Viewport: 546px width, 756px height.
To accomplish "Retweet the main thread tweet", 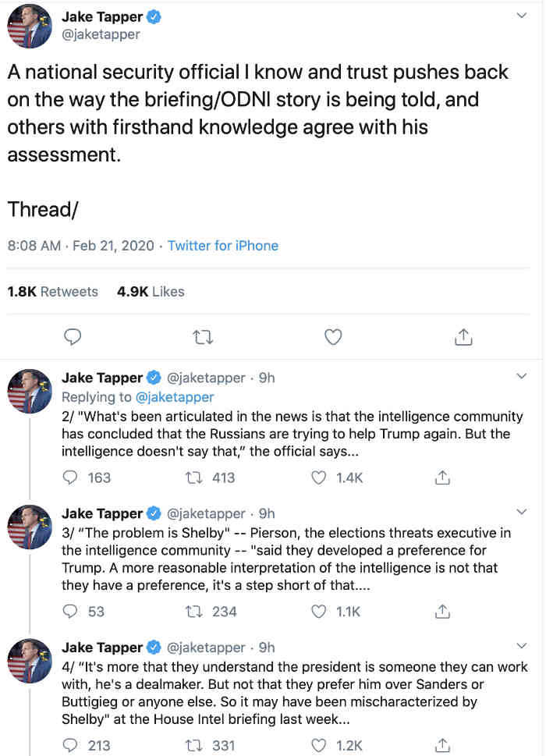I will coord(203,337).
